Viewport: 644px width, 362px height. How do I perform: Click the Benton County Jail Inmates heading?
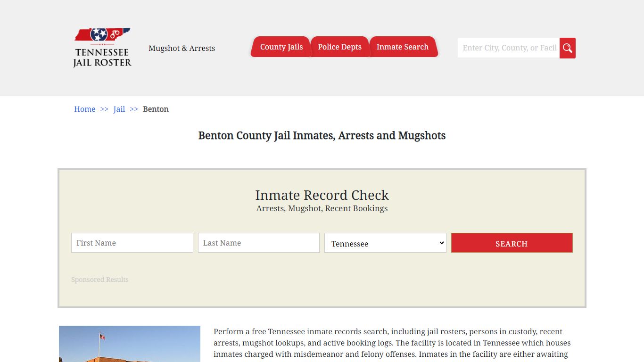(x=322, y=135)
